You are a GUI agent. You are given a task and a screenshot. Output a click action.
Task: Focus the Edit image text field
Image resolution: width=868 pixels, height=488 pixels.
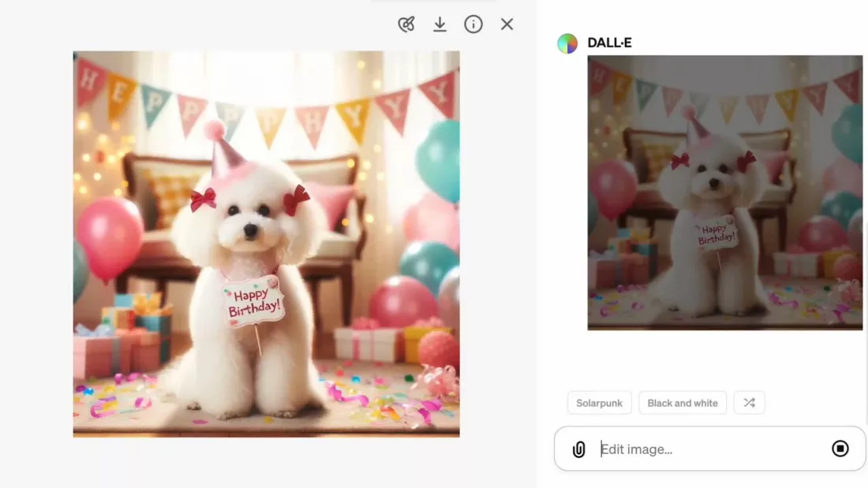pos(710,449)
